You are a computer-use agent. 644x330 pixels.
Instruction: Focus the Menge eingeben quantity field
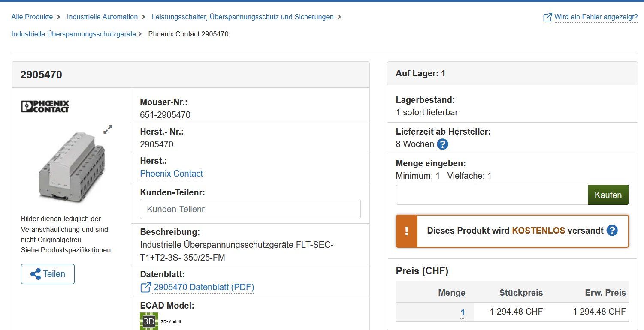point(492,195)
